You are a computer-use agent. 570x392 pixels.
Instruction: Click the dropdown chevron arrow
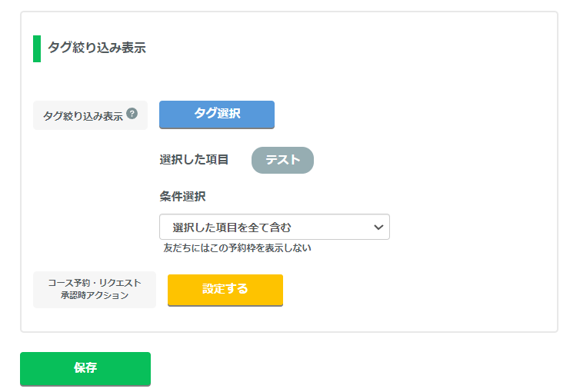tap(378, 228)
